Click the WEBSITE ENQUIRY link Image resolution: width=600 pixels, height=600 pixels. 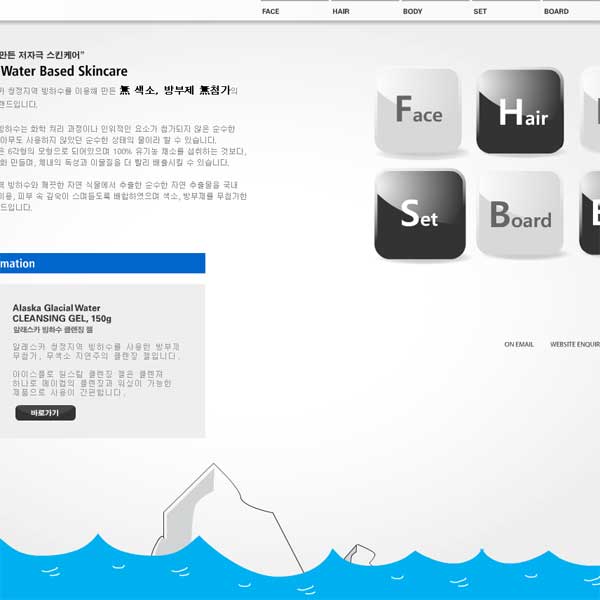(x=575, y=344)
